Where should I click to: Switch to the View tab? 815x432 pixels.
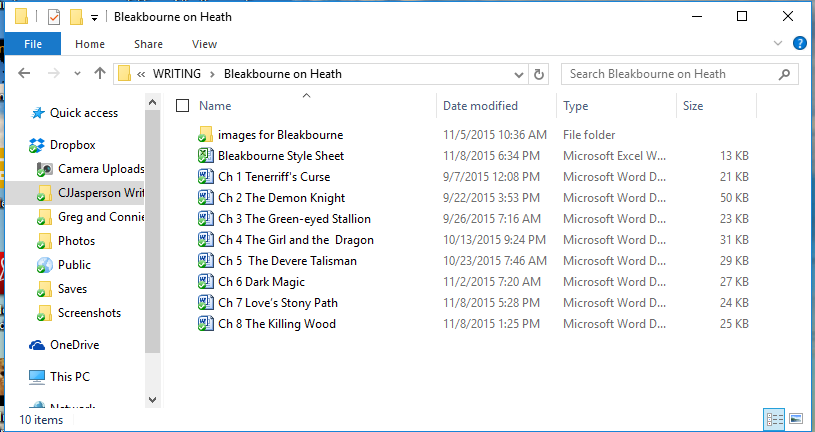[204, 44]
